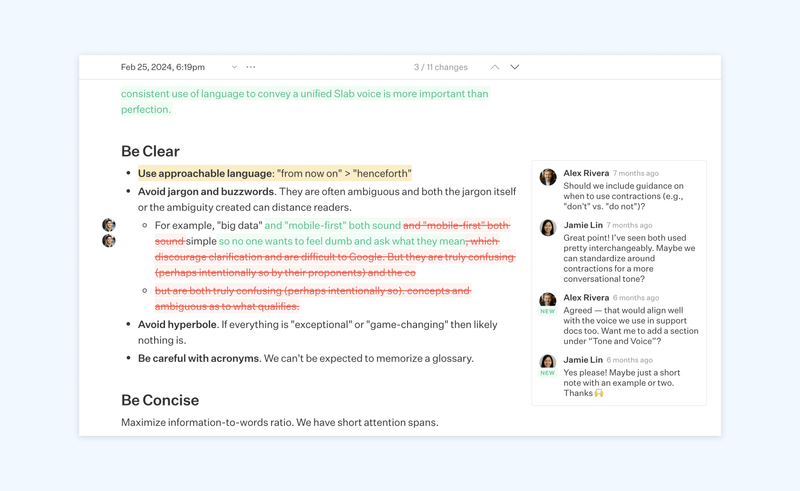
Task: Click the lower editor avatar in left margin
Action: click(109, 240)
